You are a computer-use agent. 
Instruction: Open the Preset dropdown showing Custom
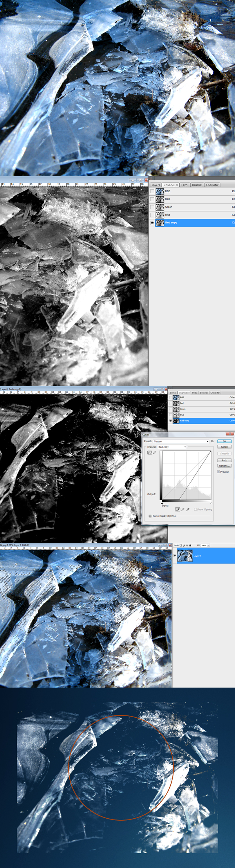181,441
